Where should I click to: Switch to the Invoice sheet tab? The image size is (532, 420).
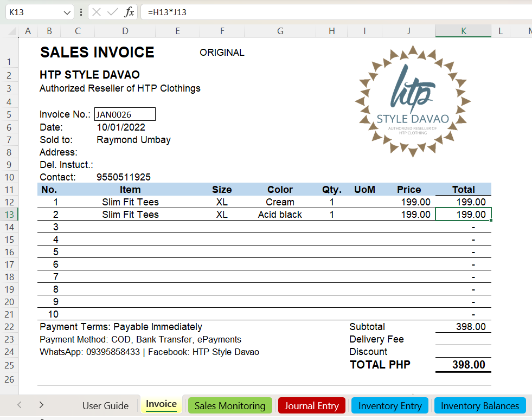tap(161, 404)
